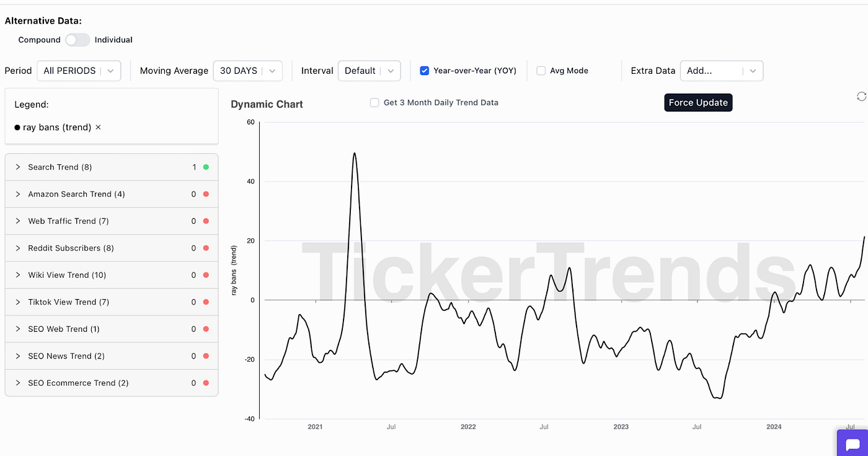This screenshot has width=868, height=456.
Task: Click the black ray bans legend dot
Action: 17,127
